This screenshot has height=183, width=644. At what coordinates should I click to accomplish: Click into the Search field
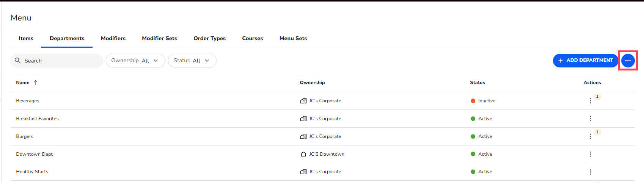pos(61,61)
